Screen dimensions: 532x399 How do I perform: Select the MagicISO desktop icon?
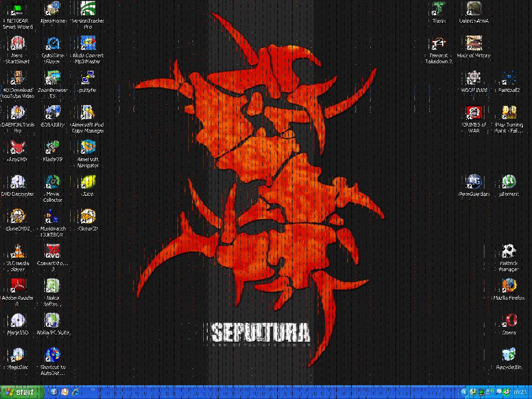pos(17,324)
